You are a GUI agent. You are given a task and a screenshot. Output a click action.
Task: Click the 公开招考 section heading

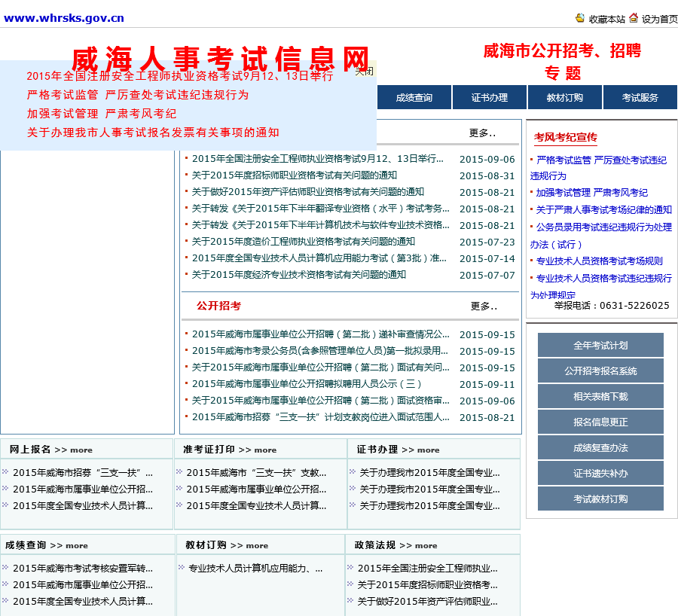(218, 306)
